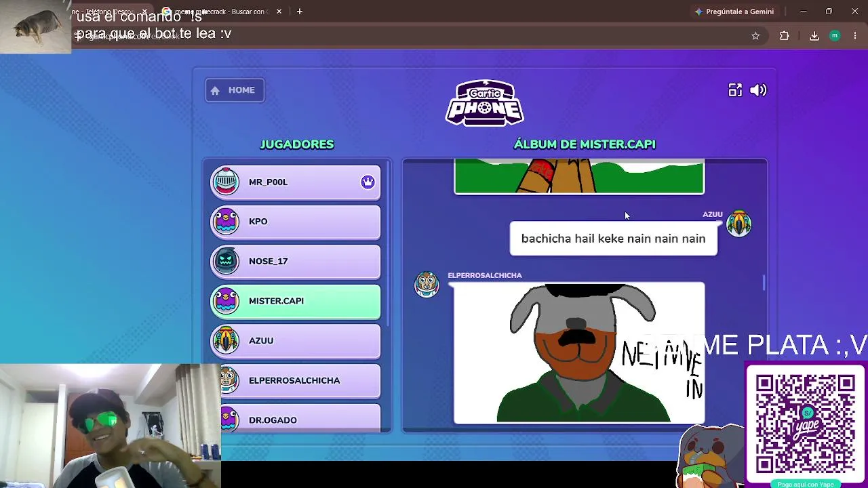
Task: Close the "meme minecrack" browser tab
Action: point(279,12)
